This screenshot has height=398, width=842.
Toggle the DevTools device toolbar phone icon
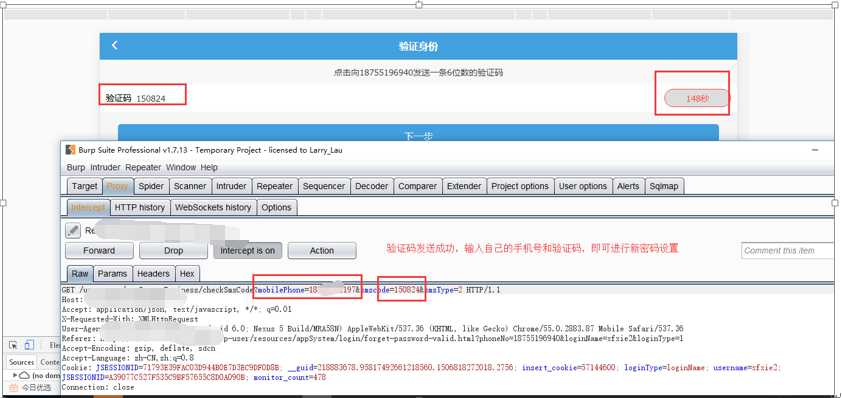point(29,345)
